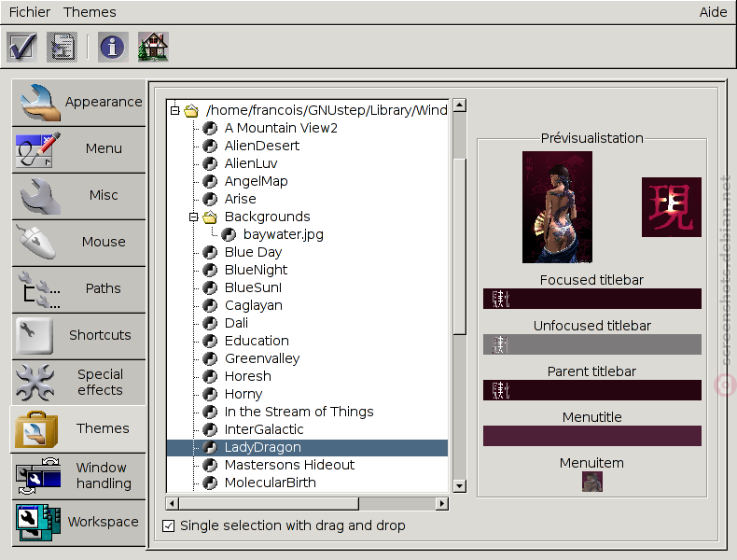The height and width of the screenshot is (560, 737).
Task: Click the theme icon beside Dali
Action: coord(210,323)
